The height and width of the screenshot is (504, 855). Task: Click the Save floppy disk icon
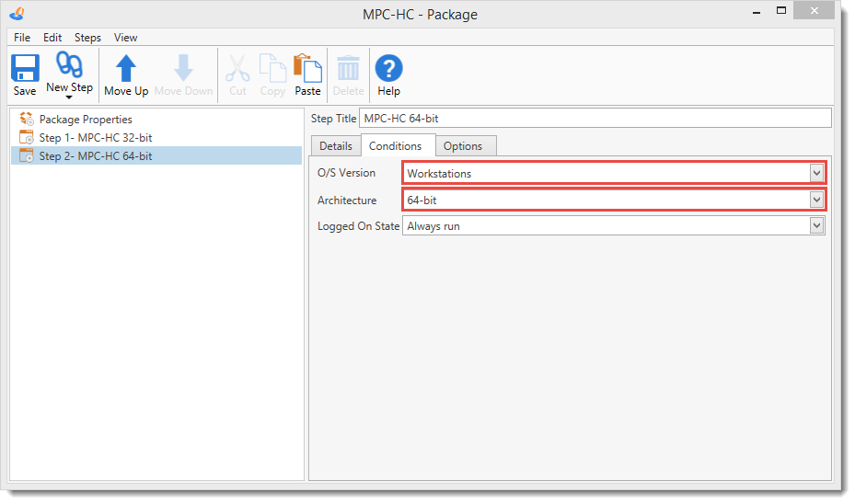(x=25, y=68)
